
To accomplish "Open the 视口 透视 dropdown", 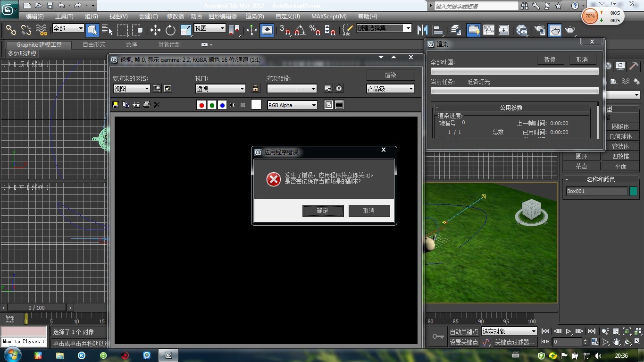I will pyautogui.click(x=221, y=89).
